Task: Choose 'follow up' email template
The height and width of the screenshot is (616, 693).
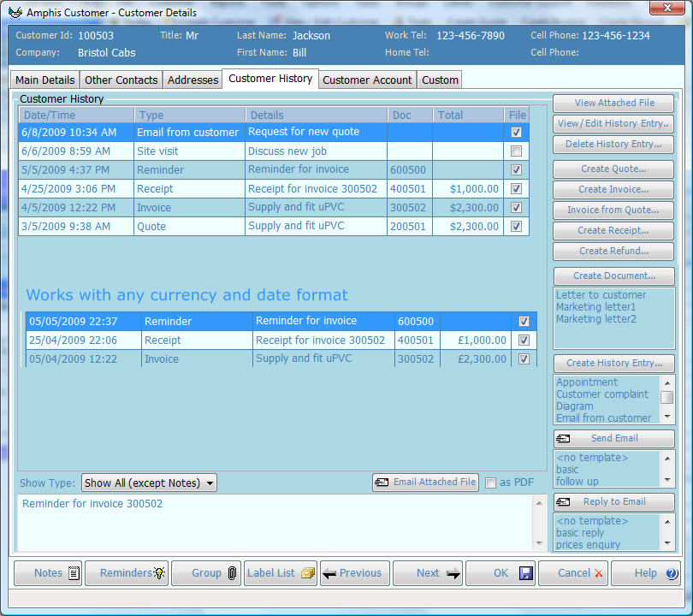Action: [577, 482]
